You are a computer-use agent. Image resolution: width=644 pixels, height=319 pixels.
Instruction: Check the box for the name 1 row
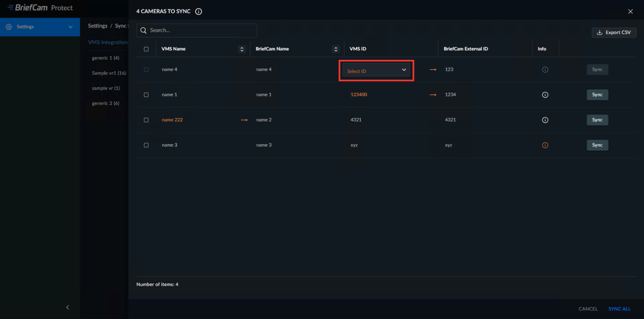coord(146,95)
